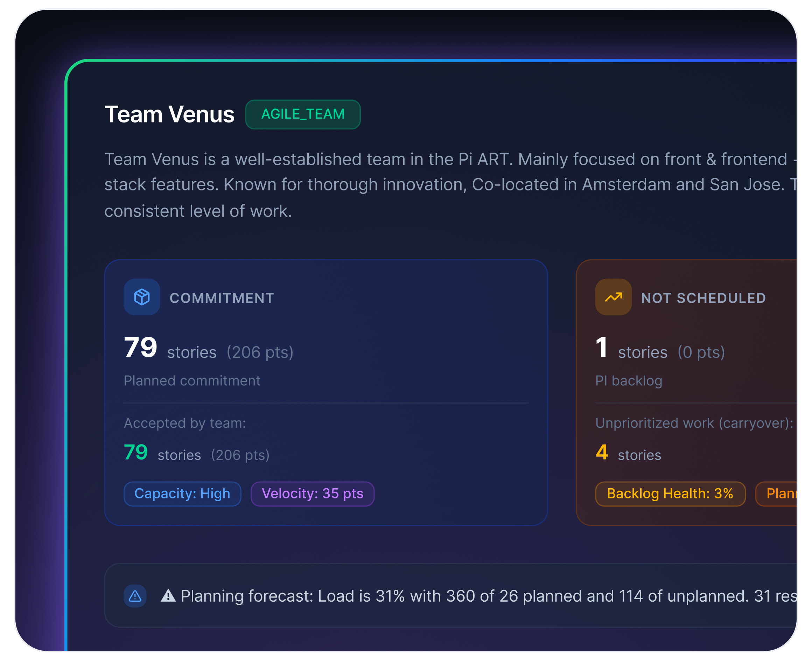Open the Team Venus title

point(169,114)
